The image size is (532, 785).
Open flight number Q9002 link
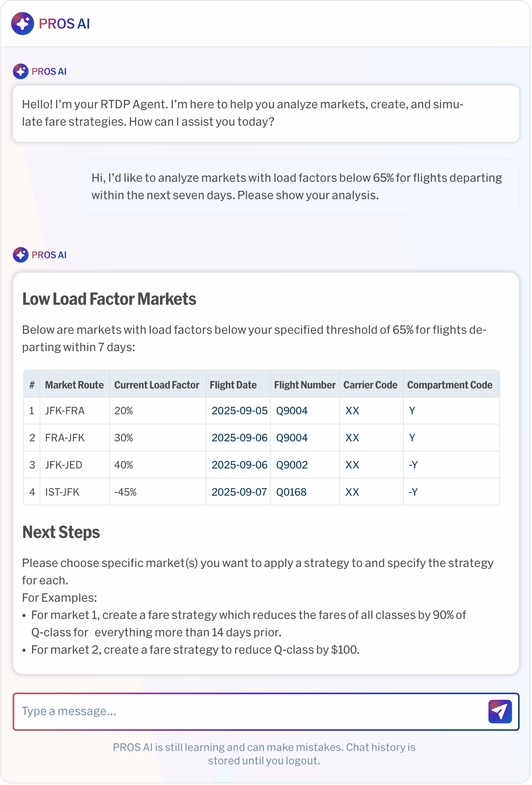[x=292, y=465]
